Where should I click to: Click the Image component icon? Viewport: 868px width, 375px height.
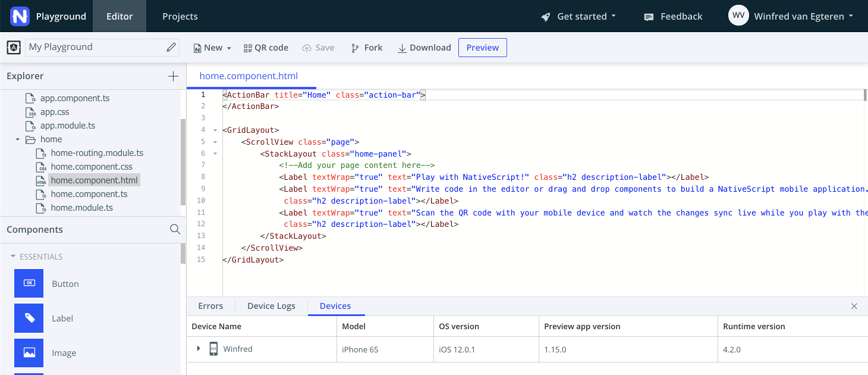(x=29, y=352)
